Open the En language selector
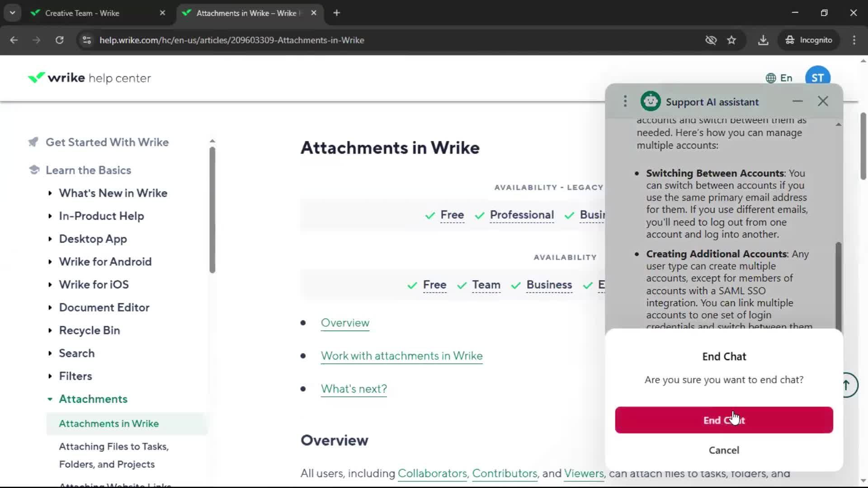The width and height of the screenshot is (868, 488). (779, 78)
